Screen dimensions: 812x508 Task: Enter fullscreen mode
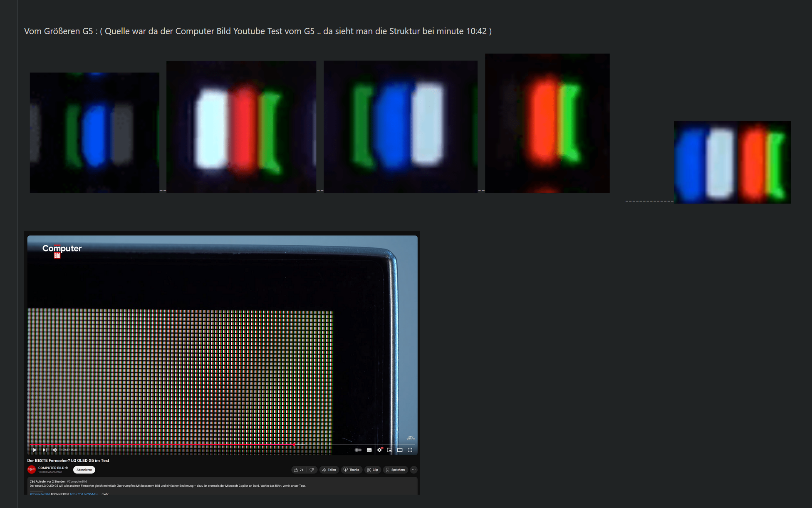(x=410, y=450)
